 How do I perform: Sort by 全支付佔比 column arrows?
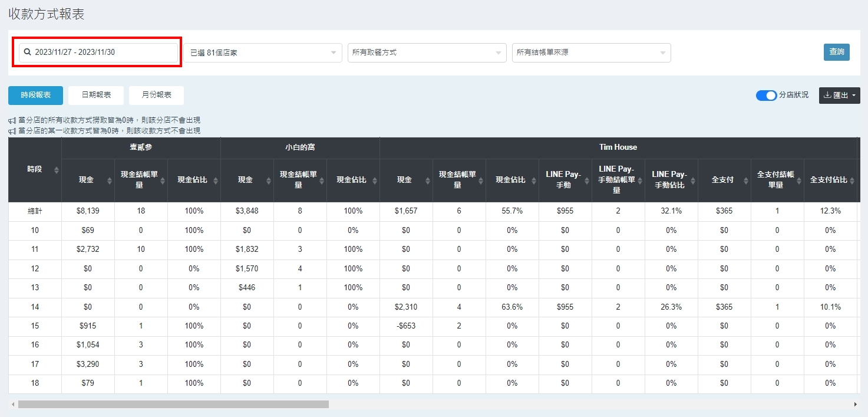point(852,180)
